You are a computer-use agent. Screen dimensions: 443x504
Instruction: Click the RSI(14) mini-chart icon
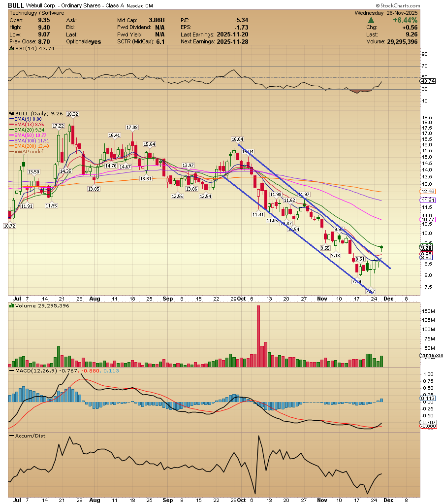point(11,48)
